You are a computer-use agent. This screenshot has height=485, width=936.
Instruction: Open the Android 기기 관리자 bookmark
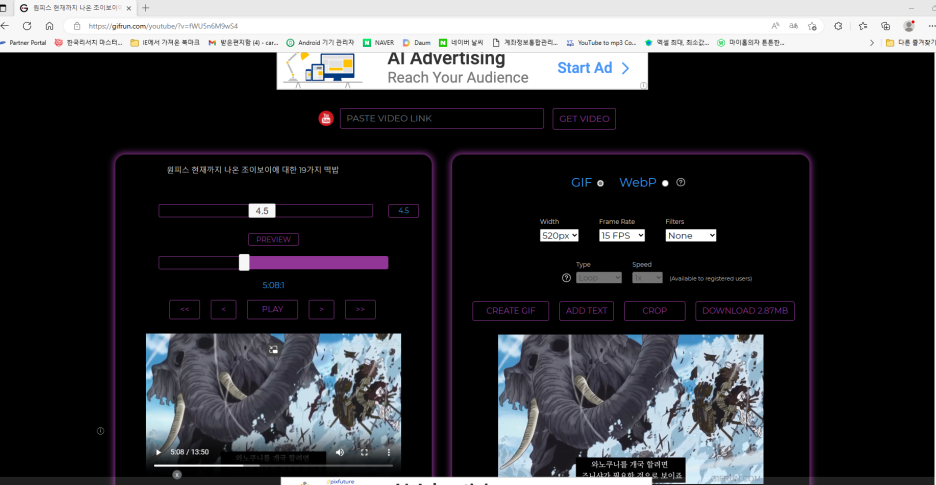pos(321,43)
